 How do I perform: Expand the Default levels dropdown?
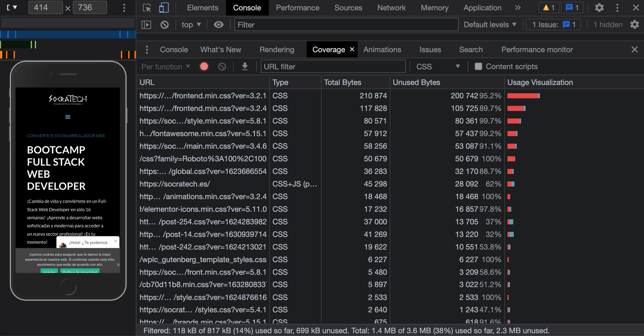(490, 25)
